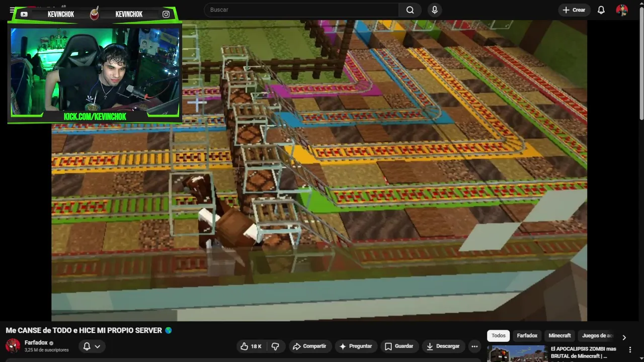
Task: Select the Farfadox filter chip
Action: point(527,336)
